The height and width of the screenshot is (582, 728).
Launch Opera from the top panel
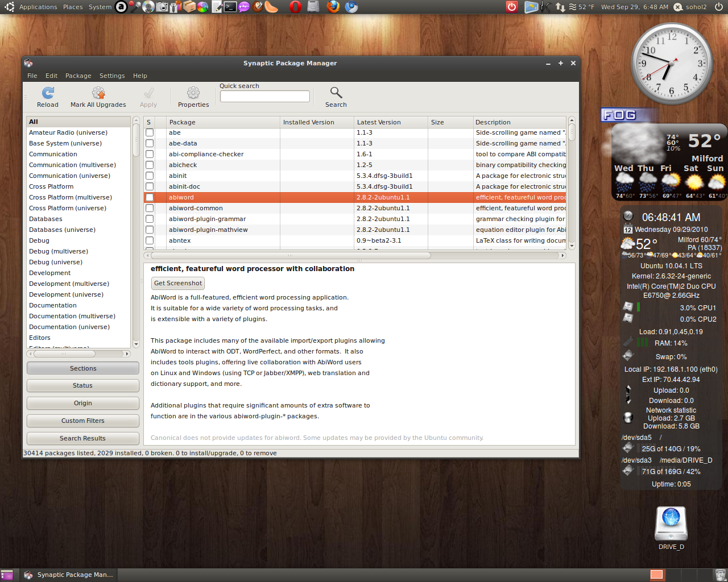[x=295, y=7]
